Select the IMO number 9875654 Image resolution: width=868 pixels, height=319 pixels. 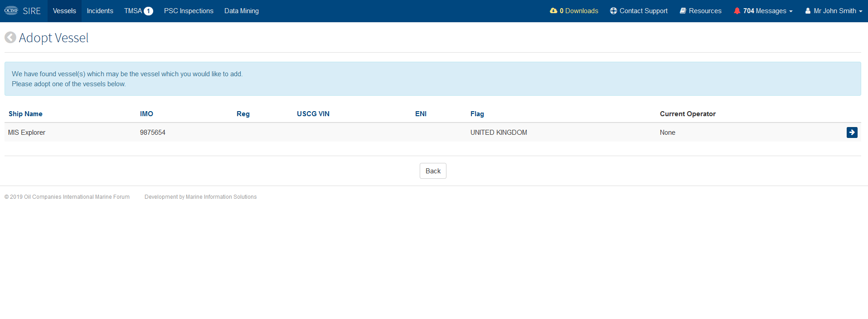click(x=153, y=133)
